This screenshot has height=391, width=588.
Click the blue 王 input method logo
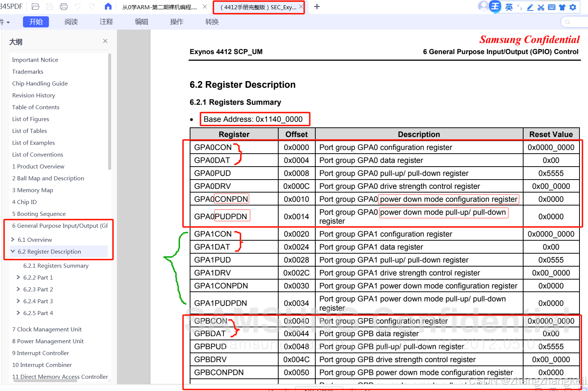pyautogui.click(x=495, y=6)
